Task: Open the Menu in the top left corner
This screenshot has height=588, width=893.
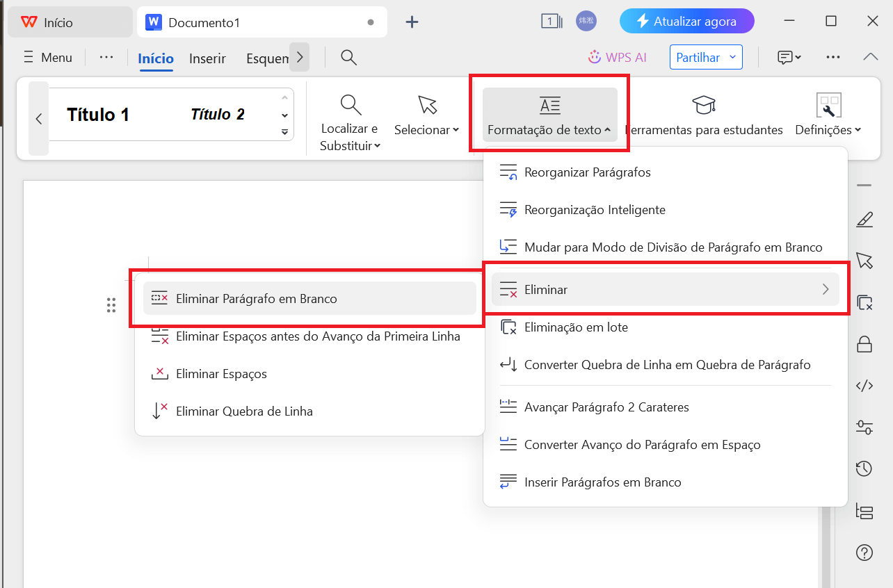Action: tap(47, 57)
